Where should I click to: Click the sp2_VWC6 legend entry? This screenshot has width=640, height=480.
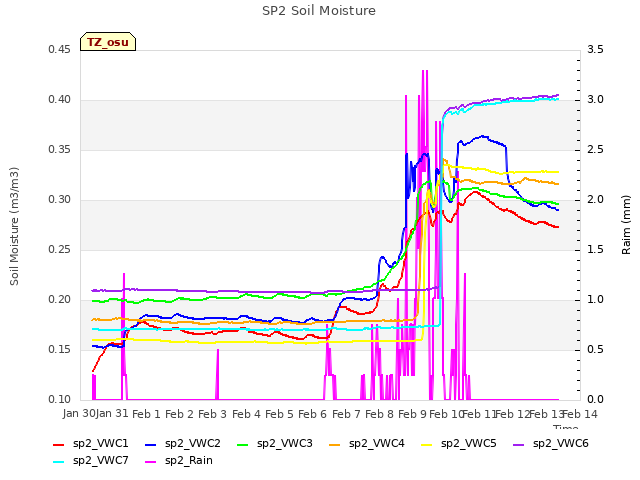pos(551,444)
